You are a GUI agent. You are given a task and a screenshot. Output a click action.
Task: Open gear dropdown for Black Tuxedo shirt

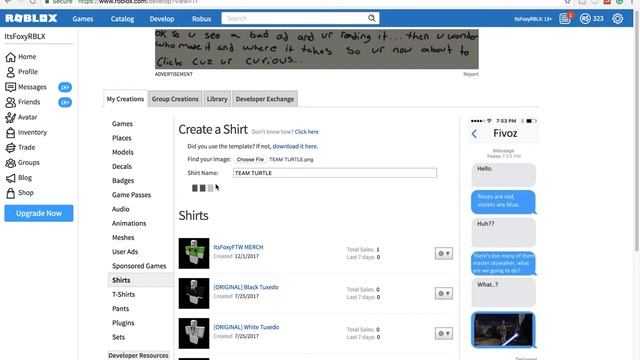coord(444,293)
